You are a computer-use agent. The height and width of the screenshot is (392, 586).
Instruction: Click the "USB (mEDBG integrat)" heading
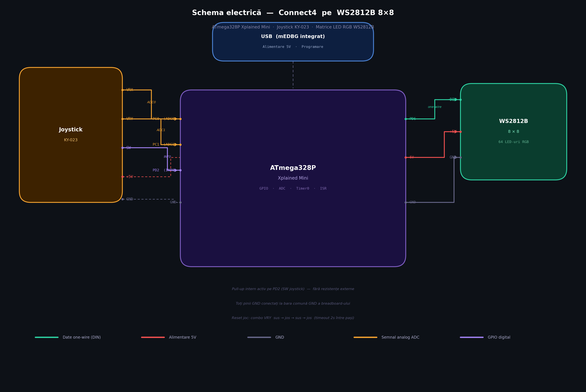coord(293,37)
